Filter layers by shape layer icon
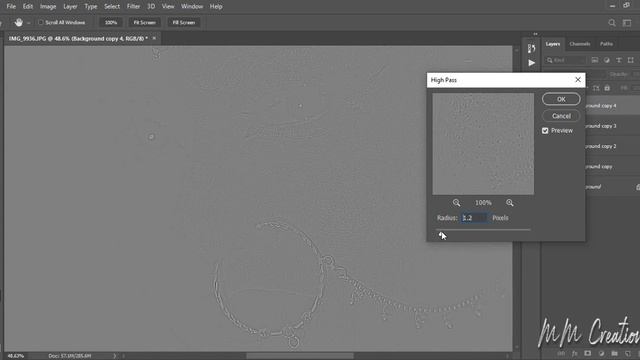The image size is (640, 360). (x=631, y=60)
